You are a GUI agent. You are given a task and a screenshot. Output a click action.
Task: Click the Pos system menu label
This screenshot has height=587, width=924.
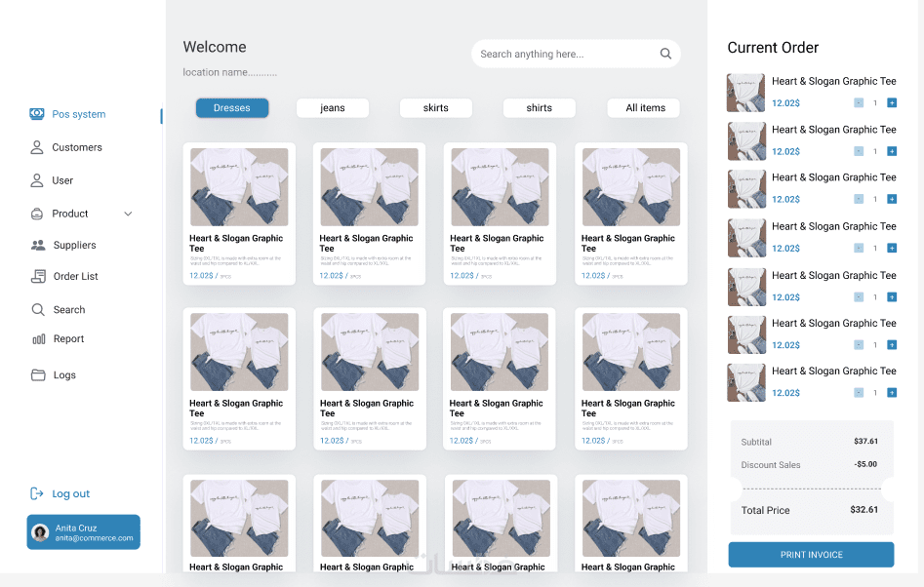click(79, 114)
